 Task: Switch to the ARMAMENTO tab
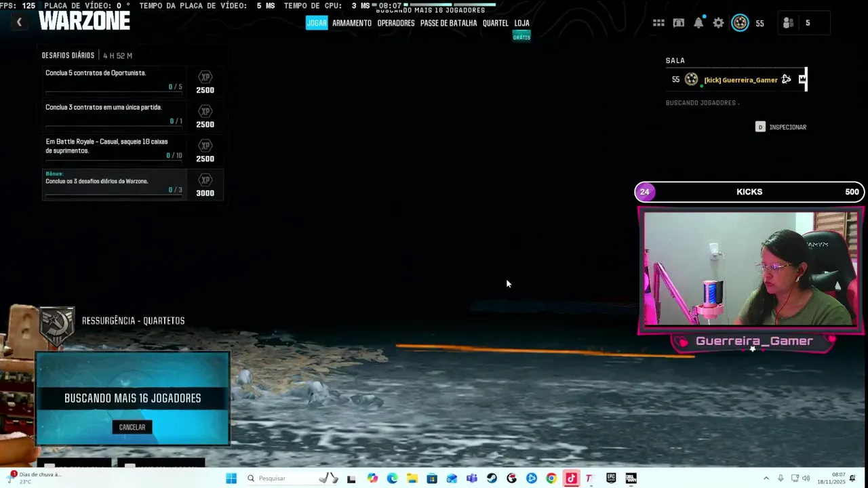tap(352, 23)
